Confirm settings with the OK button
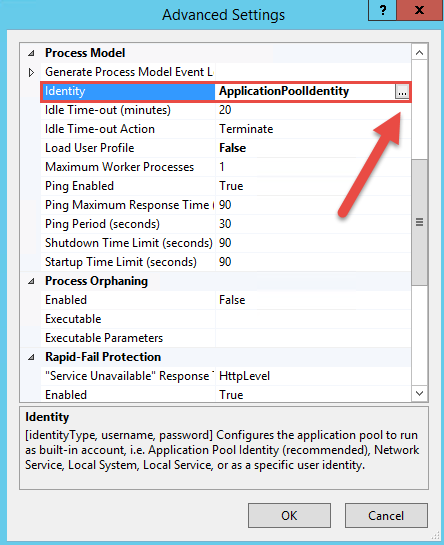Screen dimensions: 444x545 click(289, 515)
